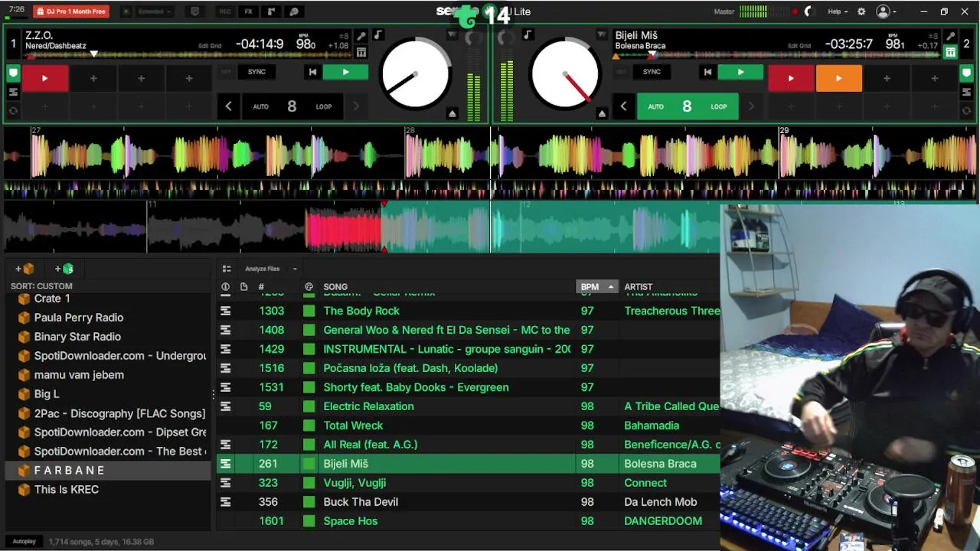The width and height of the screenshot is (980, 551).
Task: Open the Practice mode icon beside sampler
Action: tap(294, 11)
